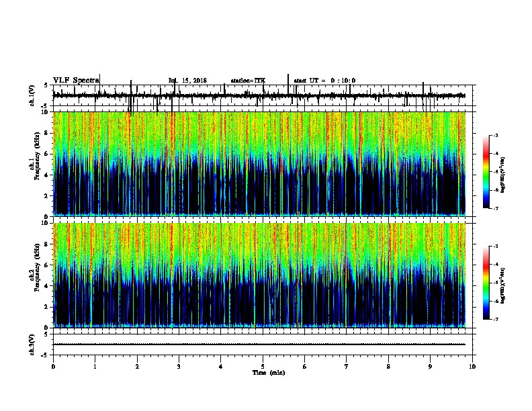Click time axis tick label '10' at right end
Screen dimensions: 532x411
(472, 367)
